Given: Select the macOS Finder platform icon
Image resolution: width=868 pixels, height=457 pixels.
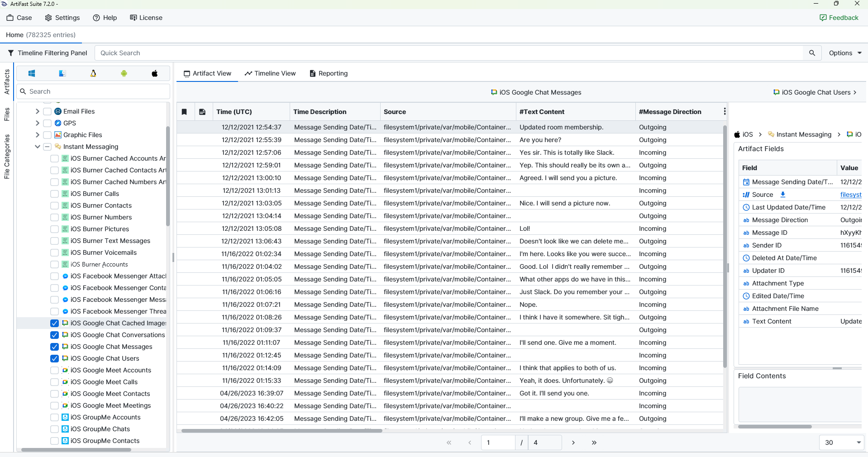Looking at the screenshot, I should [62, 73].
